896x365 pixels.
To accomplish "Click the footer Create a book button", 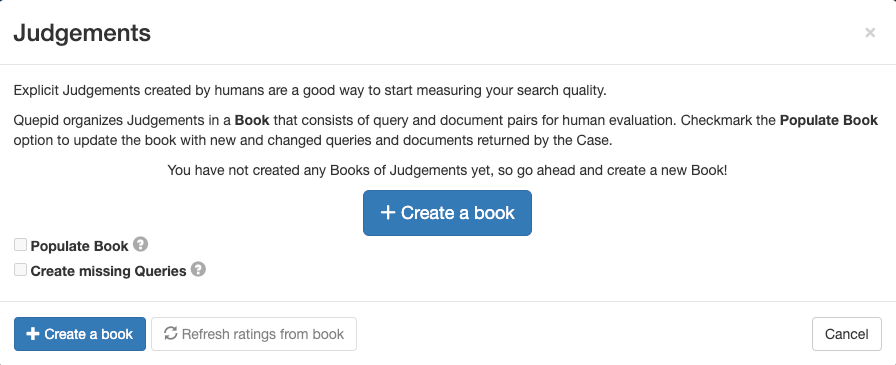I will click(x=80, y=334).
